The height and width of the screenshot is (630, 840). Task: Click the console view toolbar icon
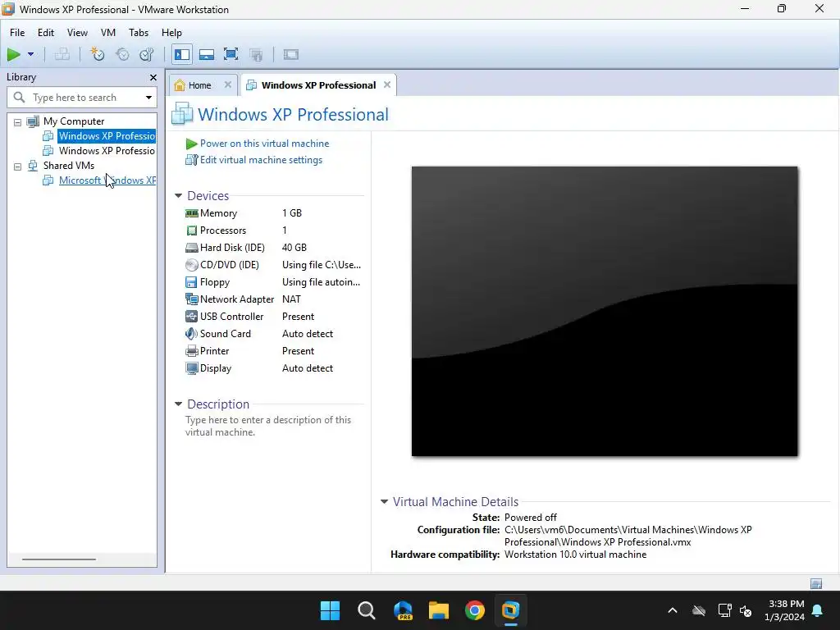291,54
